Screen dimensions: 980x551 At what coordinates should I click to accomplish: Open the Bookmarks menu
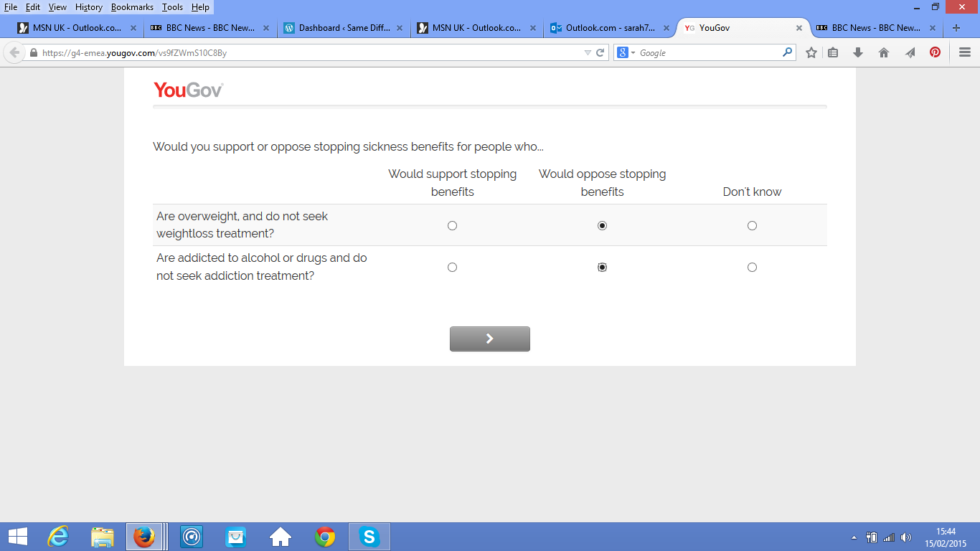[132, 7]
